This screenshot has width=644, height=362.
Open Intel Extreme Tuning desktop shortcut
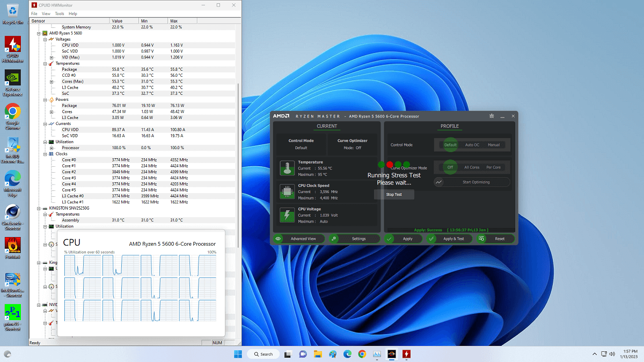pos(13,150)
